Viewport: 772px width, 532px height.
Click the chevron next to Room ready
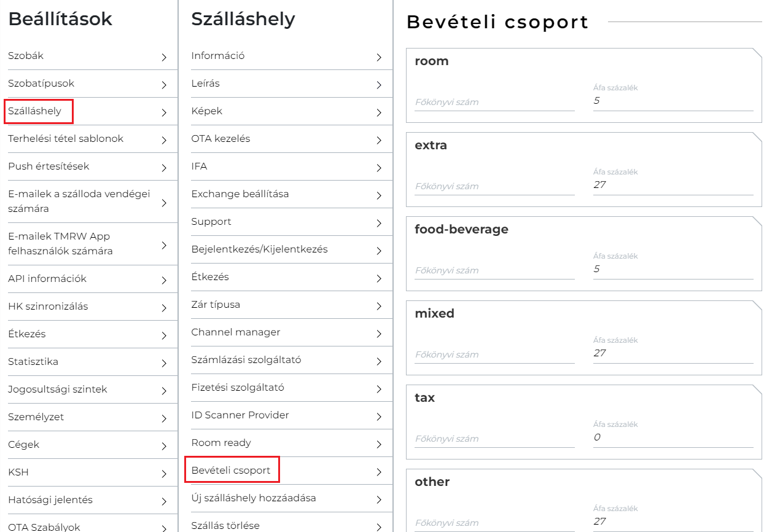[379, 444]
